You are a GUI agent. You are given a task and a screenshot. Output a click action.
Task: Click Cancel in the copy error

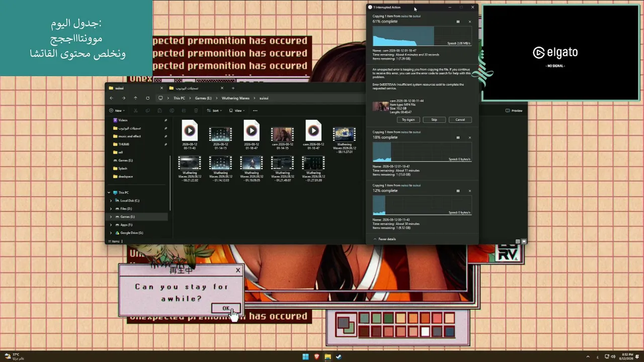pyautogui.click(x=460, y=120)
